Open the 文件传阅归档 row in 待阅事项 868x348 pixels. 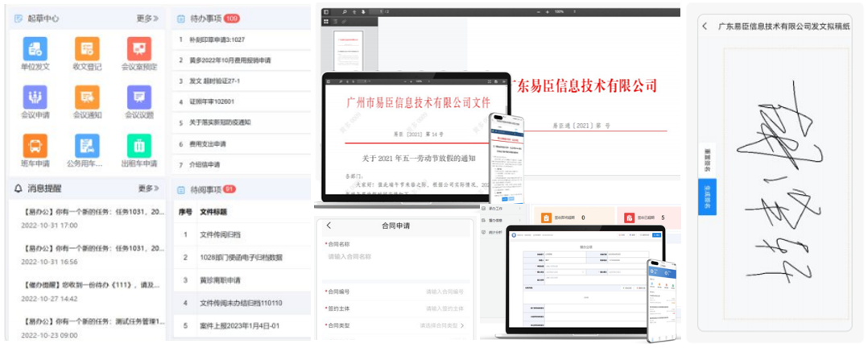pyautogui.click(x=242, y=234)
